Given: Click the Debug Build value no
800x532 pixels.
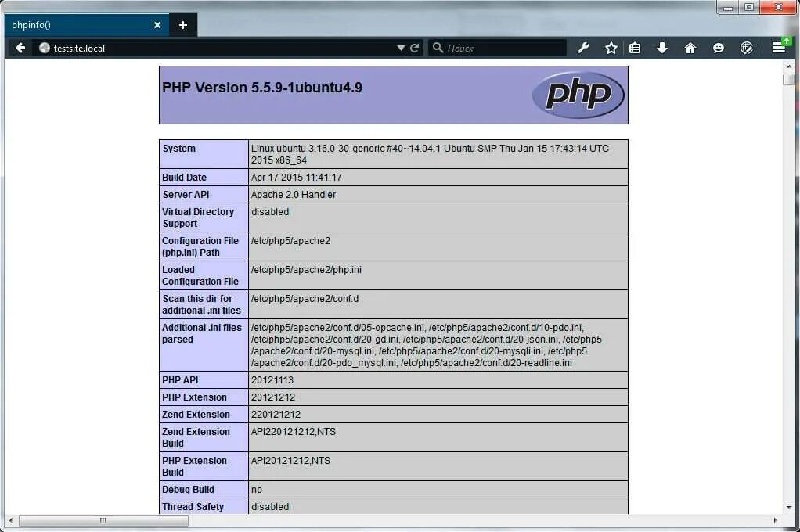Looking at the screenshot, I should [257, 491].
